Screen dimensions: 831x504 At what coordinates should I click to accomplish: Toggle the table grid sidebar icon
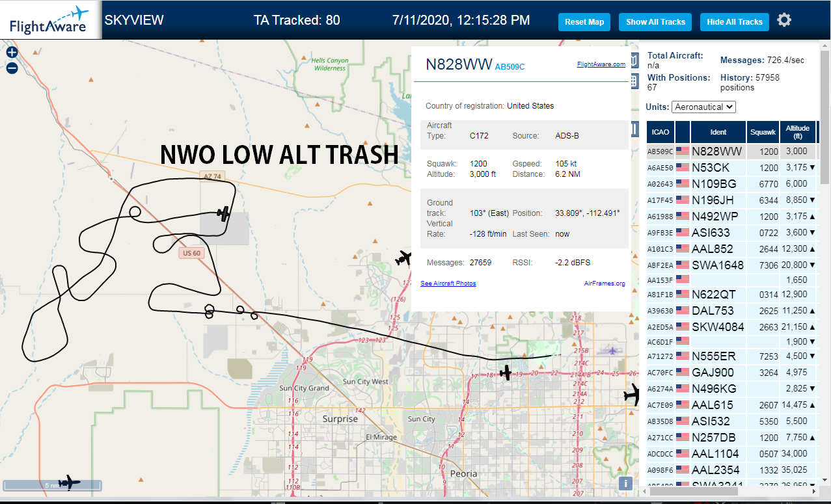[x=634, y=81]
